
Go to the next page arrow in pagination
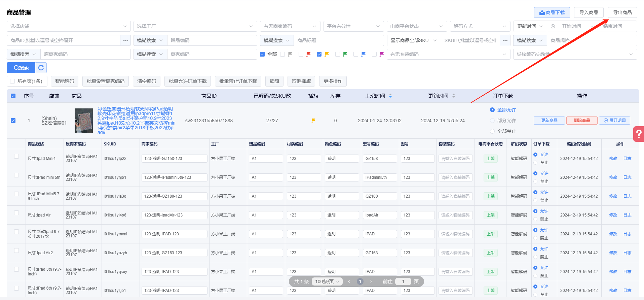(371, 281)
